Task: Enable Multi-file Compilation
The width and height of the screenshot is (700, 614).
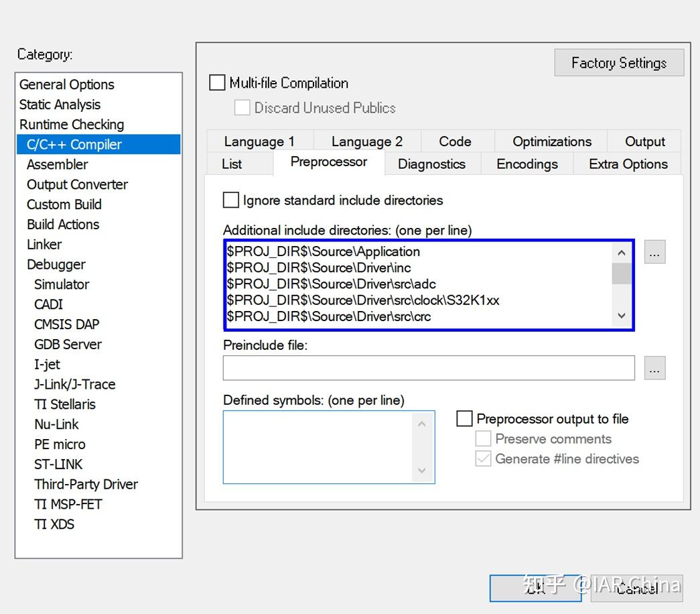Action: [217, 83]
